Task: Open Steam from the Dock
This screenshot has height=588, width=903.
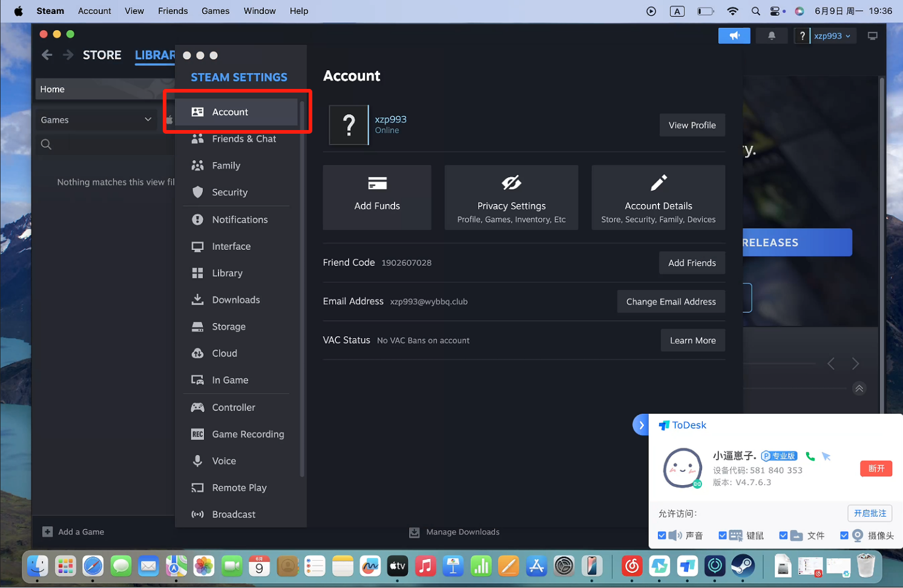Action: coord(743,566)
